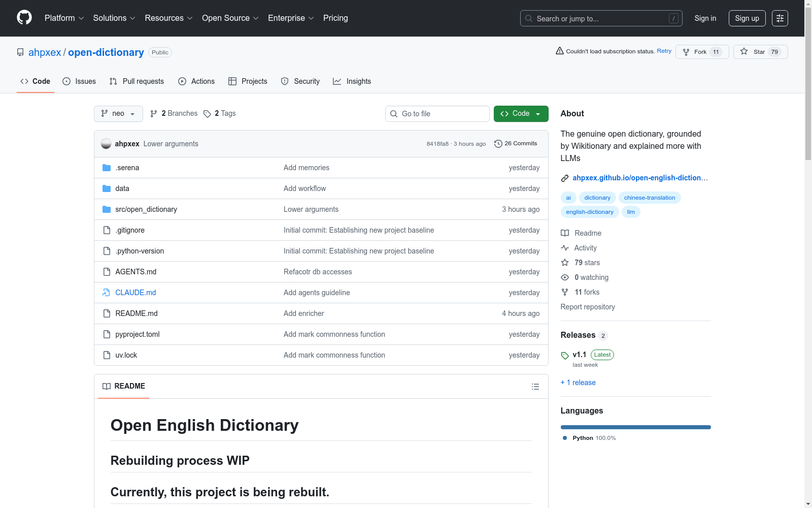Open the Platform menu

(x=64, y=18)
